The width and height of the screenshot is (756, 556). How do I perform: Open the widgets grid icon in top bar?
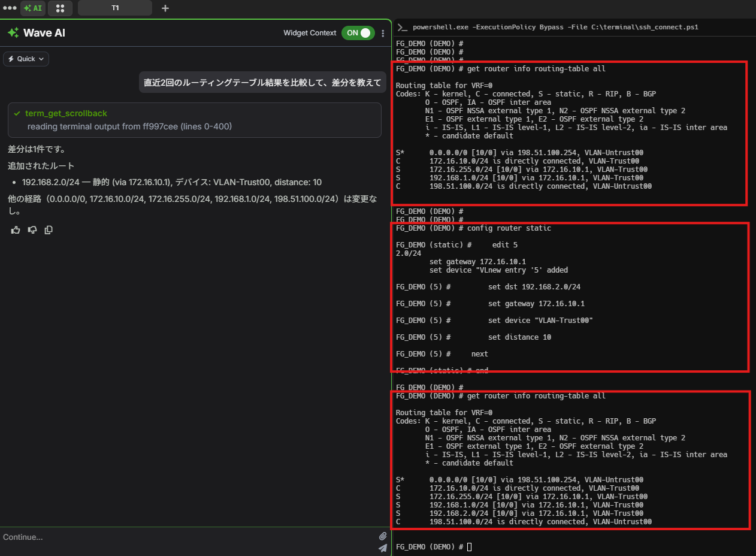(60, 8)
